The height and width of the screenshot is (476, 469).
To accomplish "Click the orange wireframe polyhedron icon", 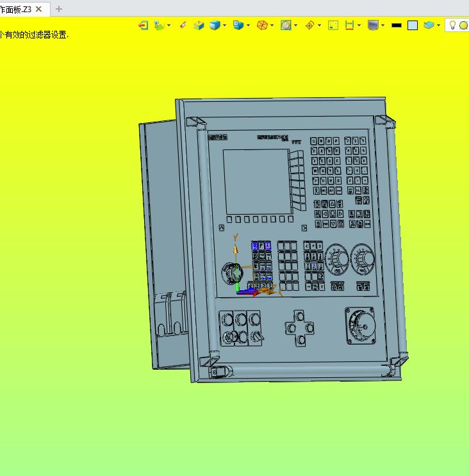I will click(x=262, y=25).
